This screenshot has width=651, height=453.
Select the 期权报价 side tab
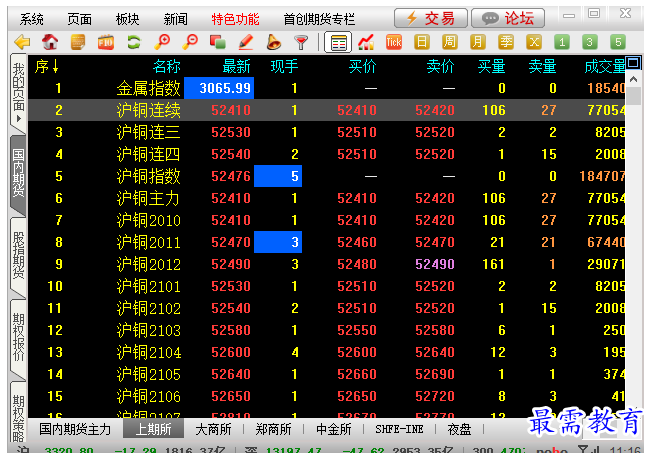(x=18, y=337)
